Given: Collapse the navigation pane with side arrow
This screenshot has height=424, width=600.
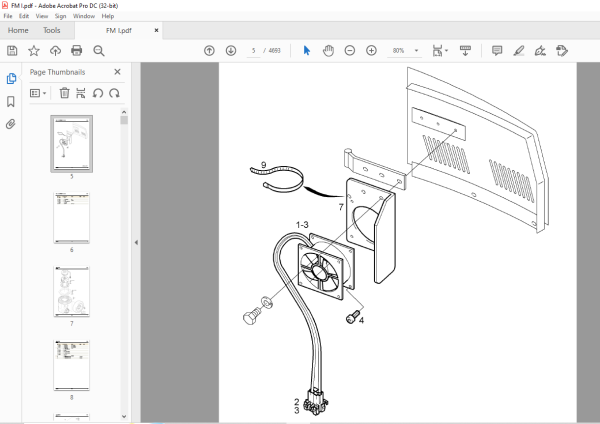Looking at the screenshot, I should (x=136, y=242).
